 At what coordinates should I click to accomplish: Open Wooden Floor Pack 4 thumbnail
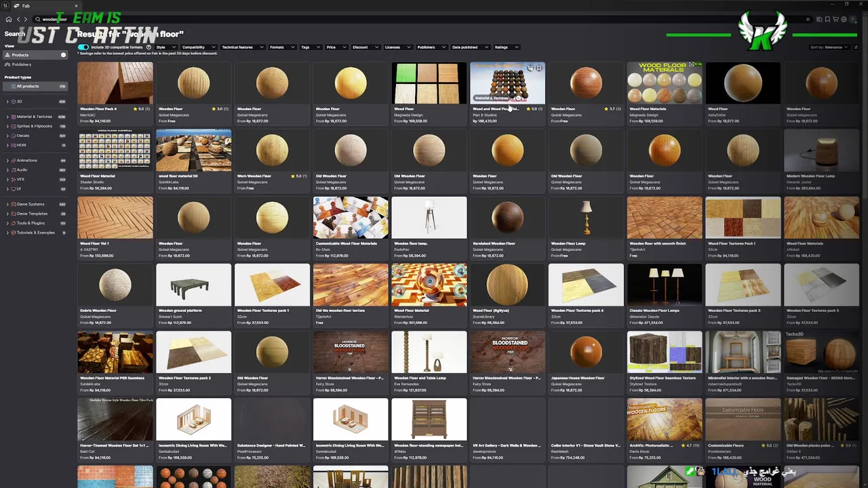point(115,83)
